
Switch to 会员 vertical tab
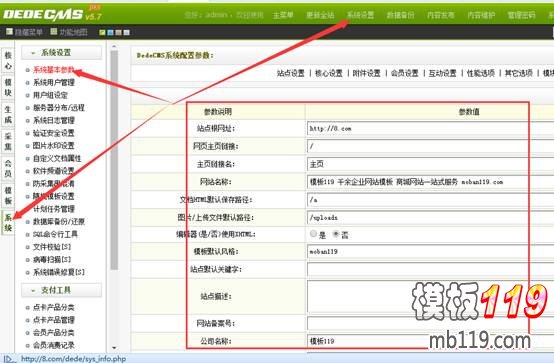tap(8, 168)
